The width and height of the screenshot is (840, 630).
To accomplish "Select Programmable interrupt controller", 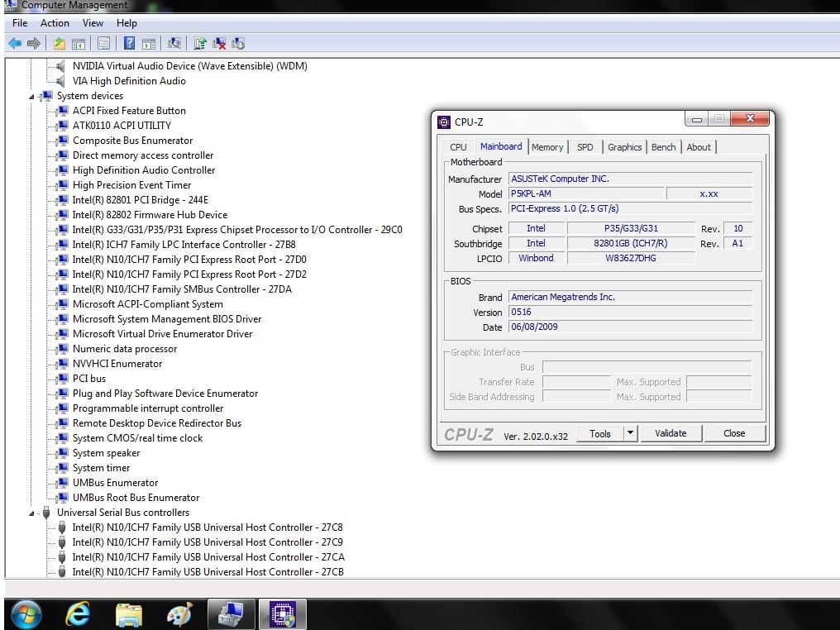I will (x=148, y=408).
